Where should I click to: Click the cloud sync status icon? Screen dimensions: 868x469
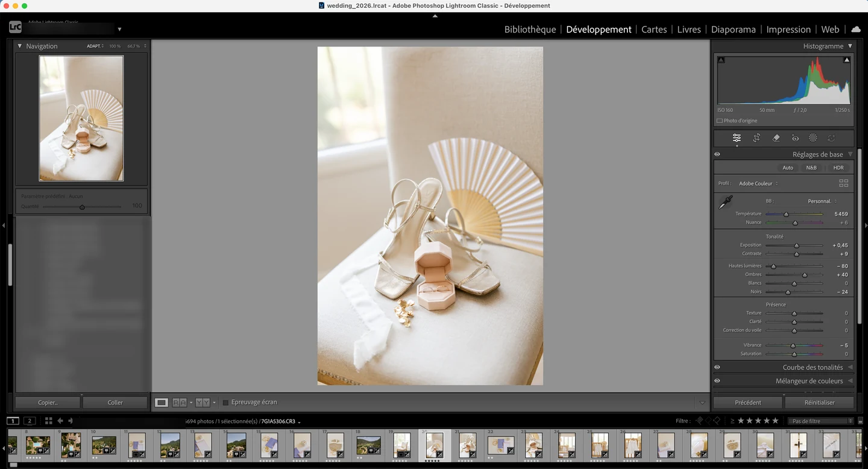(x=856, y=29)
